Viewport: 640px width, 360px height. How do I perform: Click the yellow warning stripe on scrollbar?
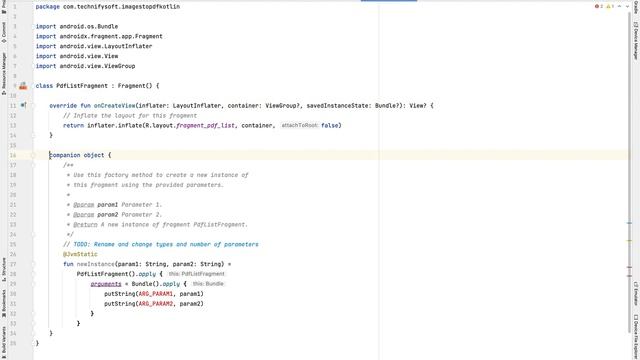629,241
